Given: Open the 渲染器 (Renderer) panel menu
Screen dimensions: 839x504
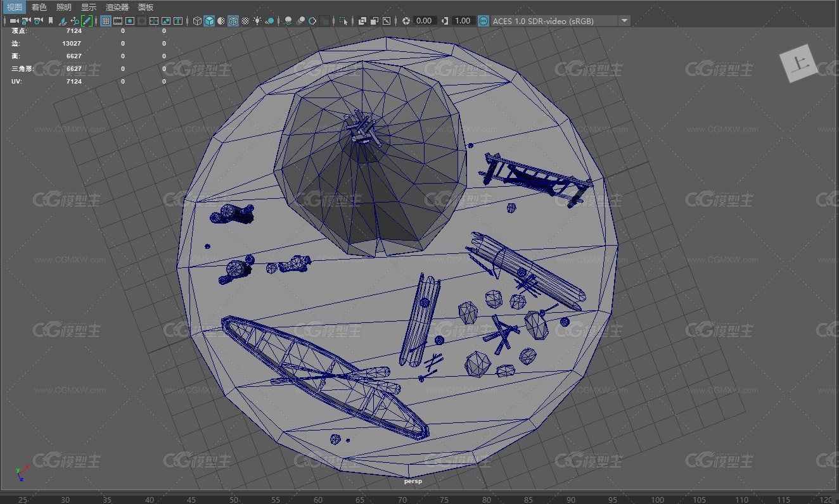Looking at the screenshot, I should tap(117, 7).
